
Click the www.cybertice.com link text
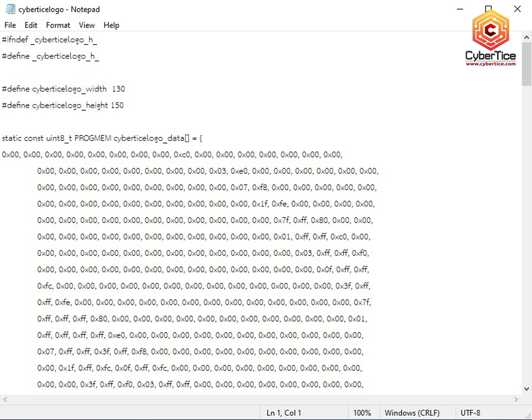click(x=491, y=64)
